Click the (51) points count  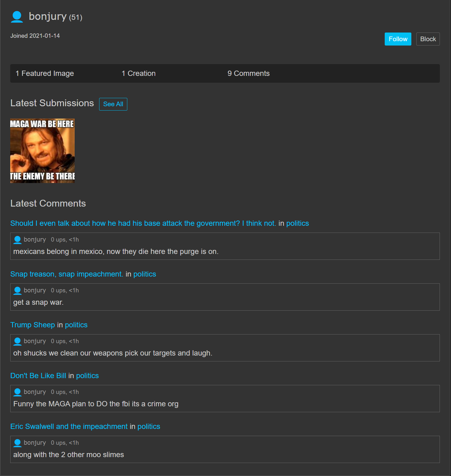[x=76, y=17]
